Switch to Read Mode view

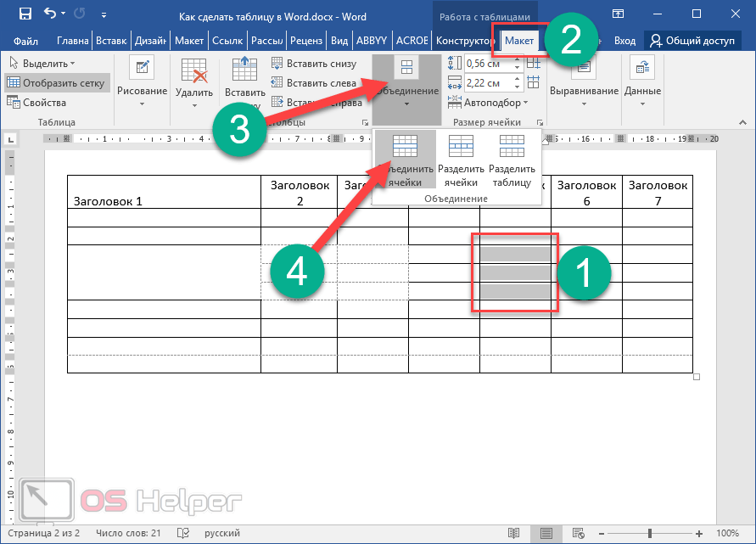point(512,533)
